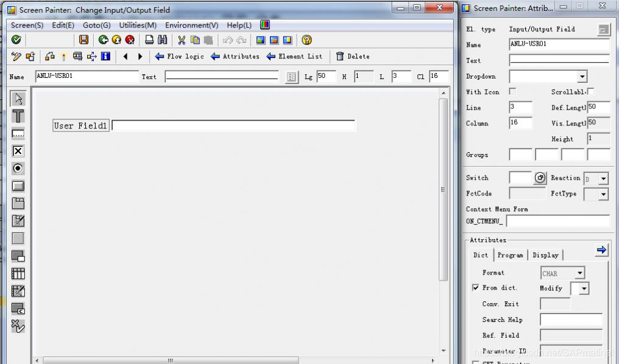This screenshot has width=619, height=364.
Task: Toggle the Scrollable checkbox
Action: [590, 91]
